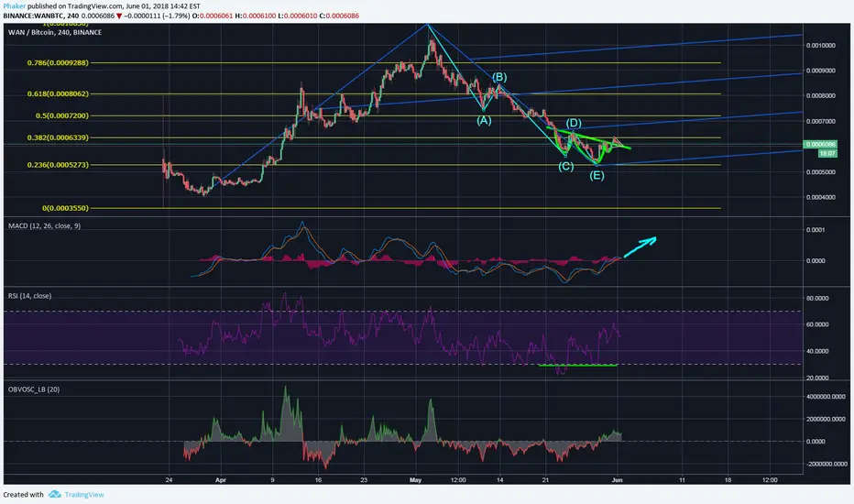This screenshot has height=504, width=854.
Task: Select the 0.618(0.0008062) Fibonacci level label
Action: pos(58,93)
